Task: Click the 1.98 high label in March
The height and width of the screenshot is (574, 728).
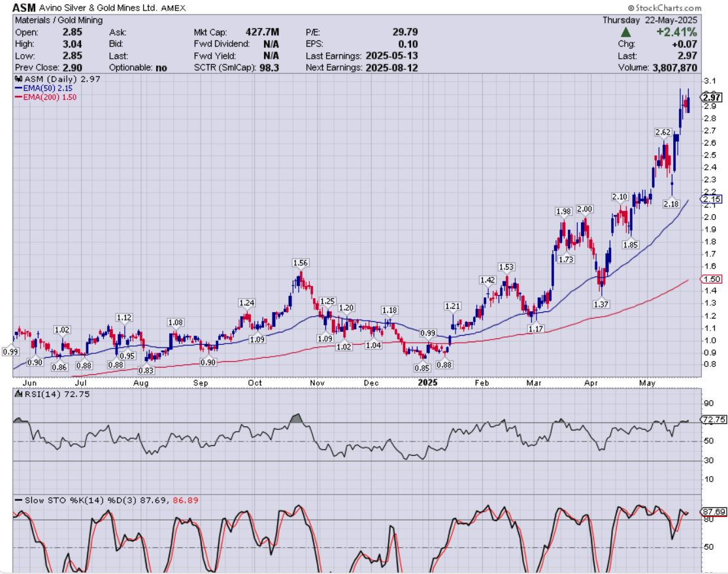Action: 563,211
